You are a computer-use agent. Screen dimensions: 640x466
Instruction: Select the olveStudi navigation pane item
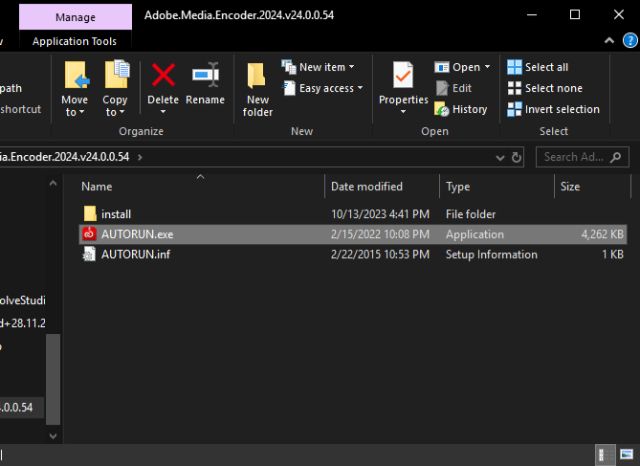(22, 300)
